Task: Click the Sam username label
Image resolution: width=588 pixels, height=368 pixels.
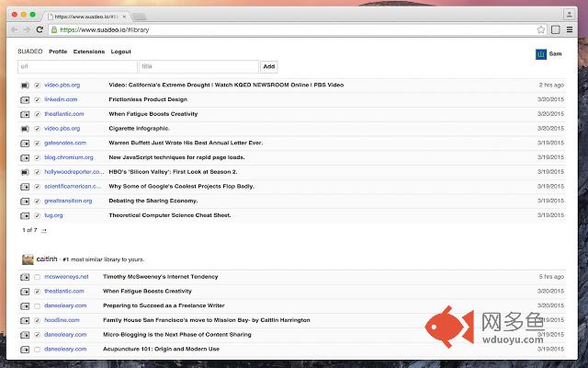Action: tap(555, 53)
